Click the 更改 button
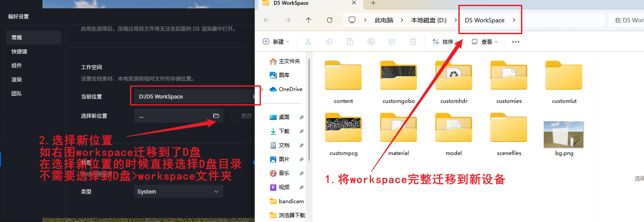 click(x=246, y=116)
